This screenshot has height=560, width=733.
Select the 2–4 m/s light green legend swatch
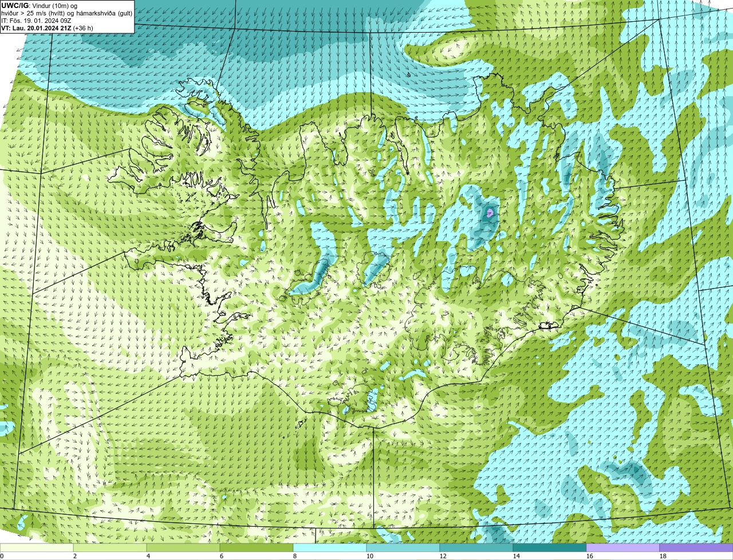pos(110,547)
